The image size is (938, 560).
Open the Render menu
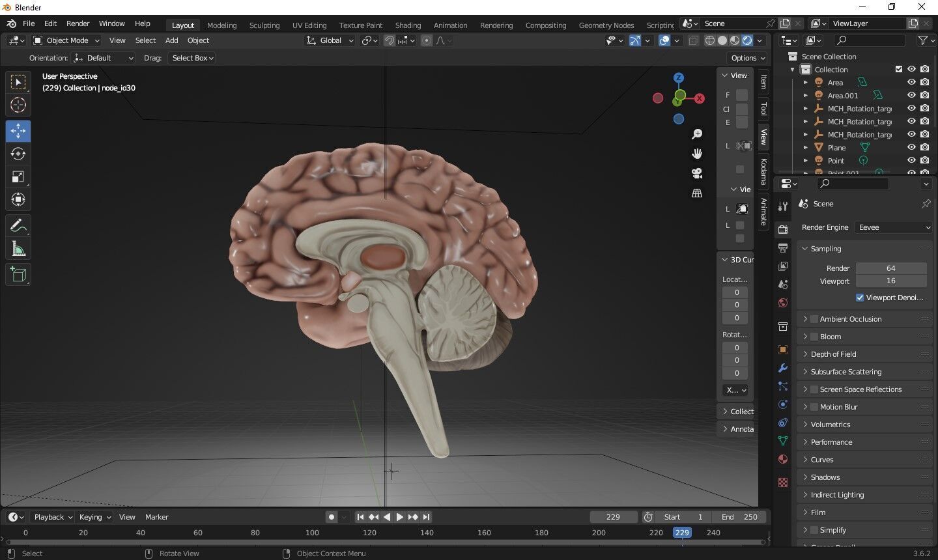pos(78,23)
